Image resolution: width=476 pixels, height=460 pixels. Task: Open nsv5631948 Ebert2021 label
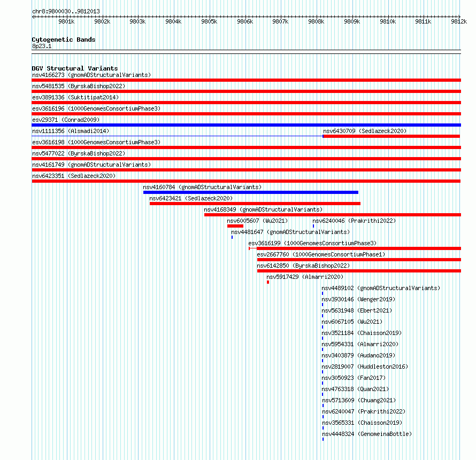357,310
